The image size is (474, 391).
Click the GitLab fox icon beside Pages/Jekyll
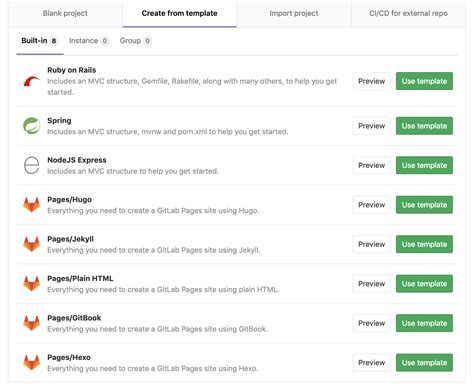click(31, 244)
